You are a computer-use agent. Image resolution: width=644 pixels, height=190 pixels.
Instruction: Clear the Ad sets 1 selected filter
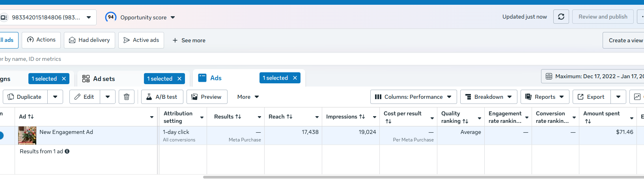click(179, 79)
